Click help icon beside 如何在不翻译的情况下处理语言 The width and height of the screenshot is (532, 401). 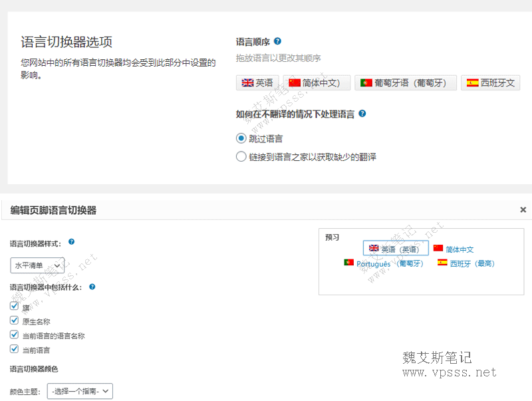point(362,114)
